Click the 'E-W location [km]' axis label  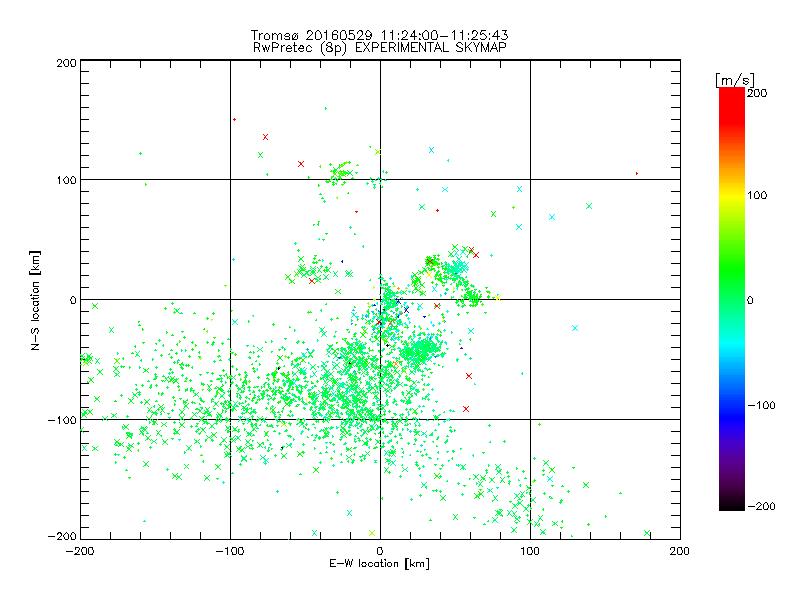point(379,563)
